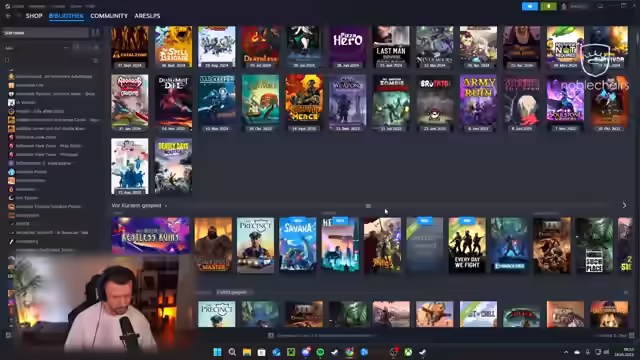640x360 pixels.
Task: Go back with the navigation arrow
Action: point(8,16)
